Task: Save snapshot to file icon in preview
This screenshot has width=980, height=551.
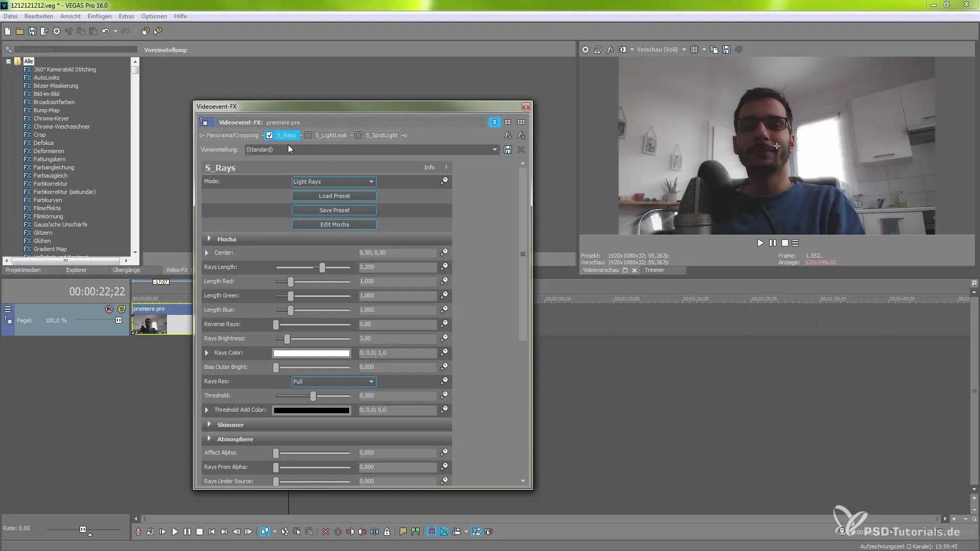Action: click(x=726, y=49)
